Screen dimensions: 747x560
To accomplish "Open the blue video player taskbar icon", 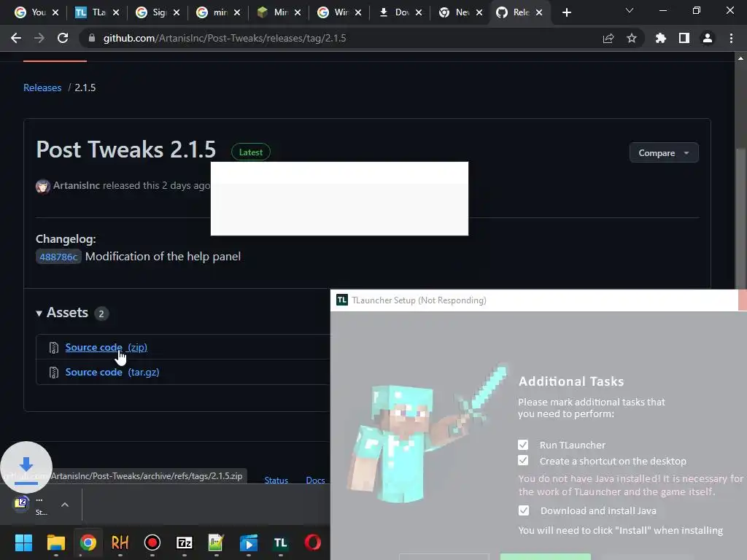I will 248,542.
